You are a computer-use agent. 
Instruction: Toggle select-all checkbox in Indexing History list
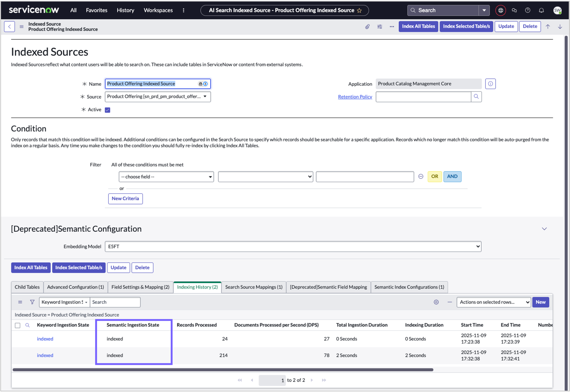pyautogui.click(x=17, y=325)
